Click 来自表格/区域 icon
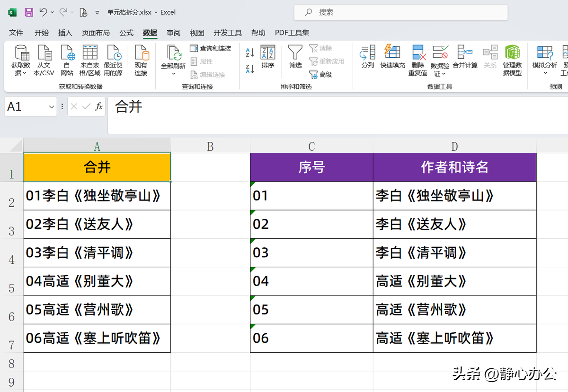This screenshot has width=568, height=392. [x=90, y=53]
